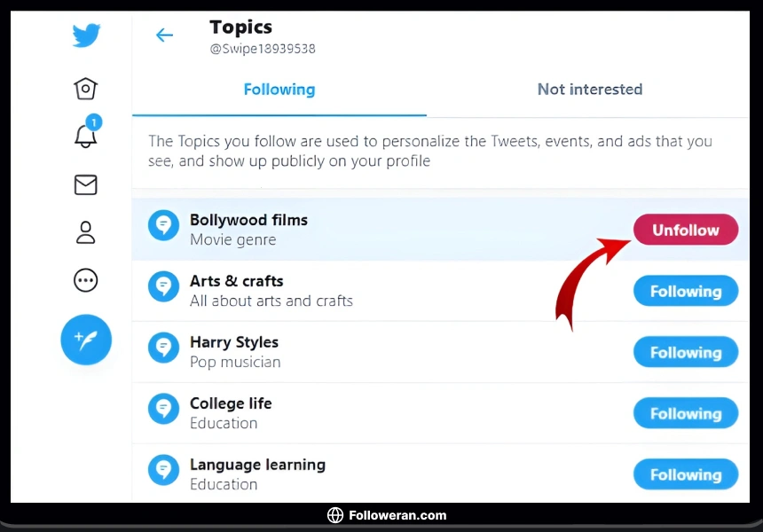Toggle Following for Language learning
763x532 pixels.
point(685,474)
